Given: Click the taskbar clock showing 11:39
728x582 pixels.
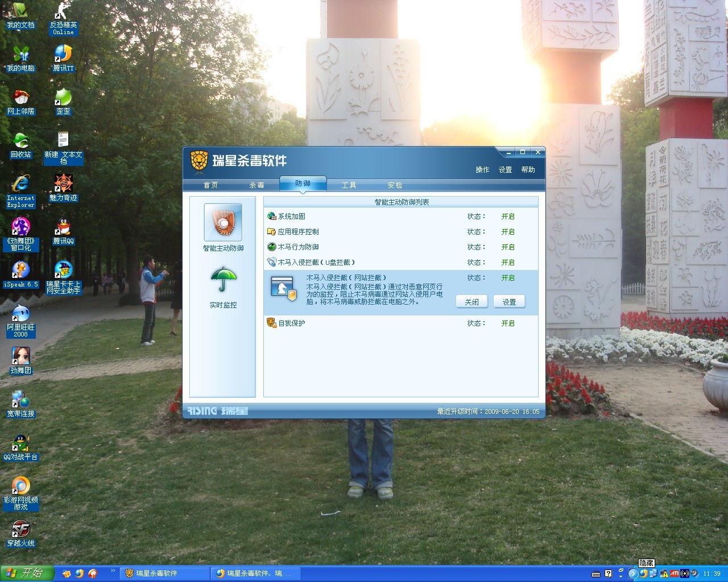Looking at the screenshot, I should [712, 574].
